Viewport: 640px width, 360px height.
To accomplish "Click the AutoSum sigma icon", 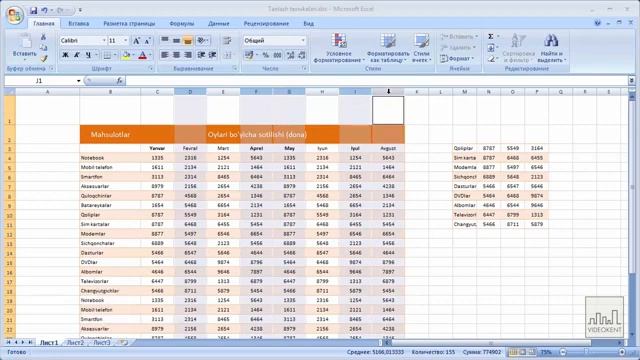I will pos(491,37).
